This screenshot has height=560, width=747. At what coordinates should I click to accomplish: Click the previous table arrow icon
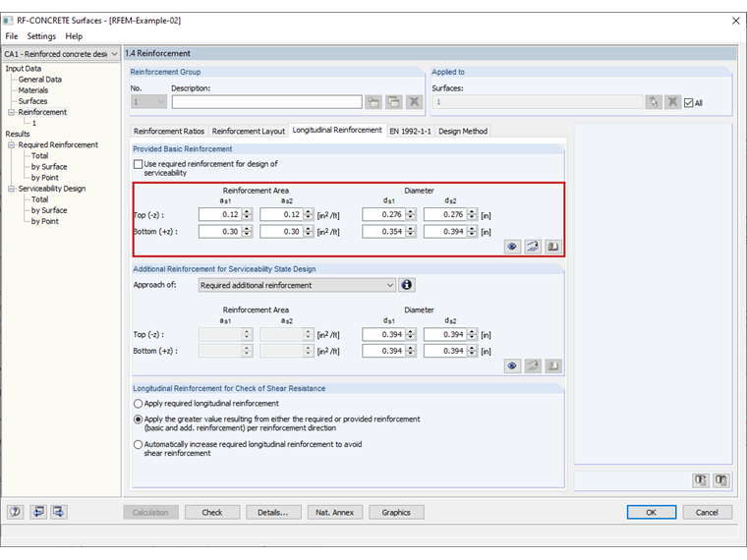[38, 512]
